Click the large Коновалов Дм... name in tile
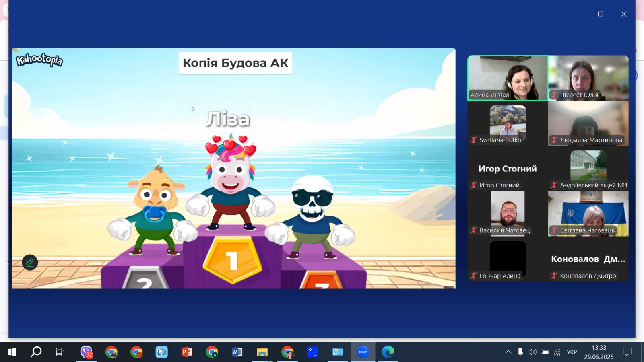Image resolution: width=644 pixels, height=362 pixels. (588, 259)
